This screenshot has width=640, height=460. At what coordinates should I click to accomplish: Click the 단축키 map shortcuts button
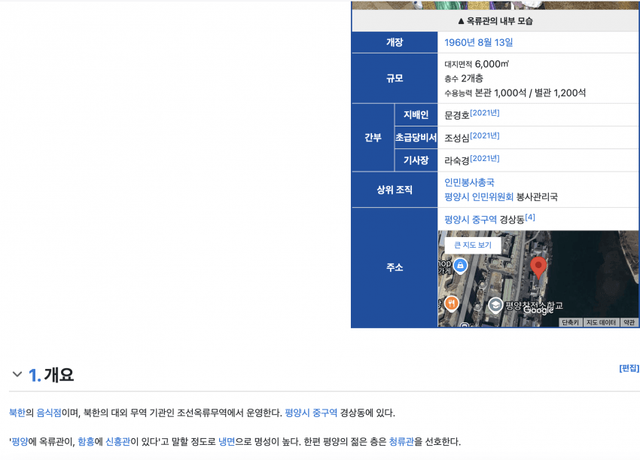pos(570,322)
